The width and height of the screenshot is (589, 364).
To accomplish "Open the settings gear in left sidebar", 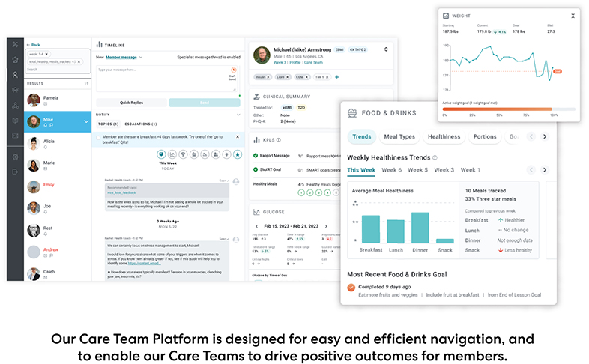I will 15,157.
